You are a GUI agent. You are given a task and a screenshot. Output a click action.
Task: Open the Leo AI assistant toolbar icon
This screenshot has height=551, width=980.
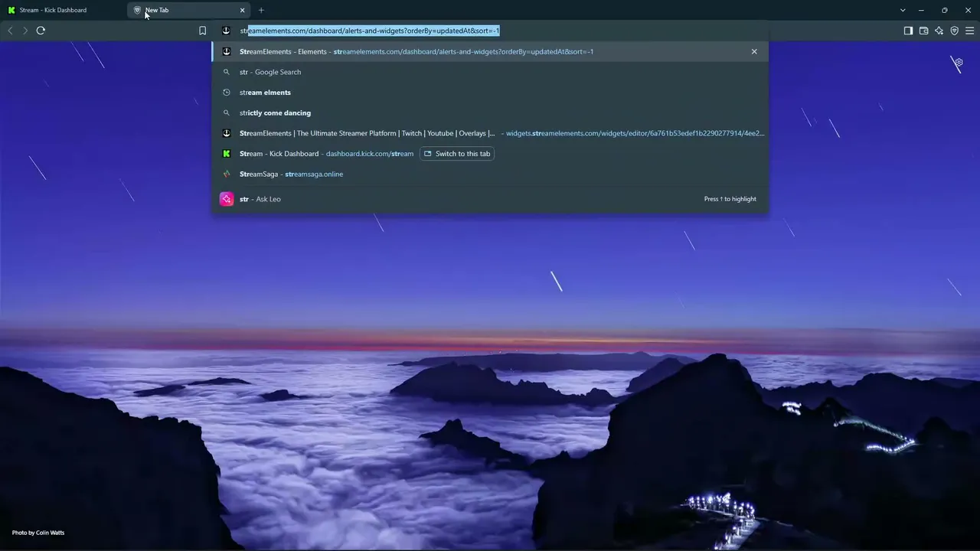pos(939,31)
